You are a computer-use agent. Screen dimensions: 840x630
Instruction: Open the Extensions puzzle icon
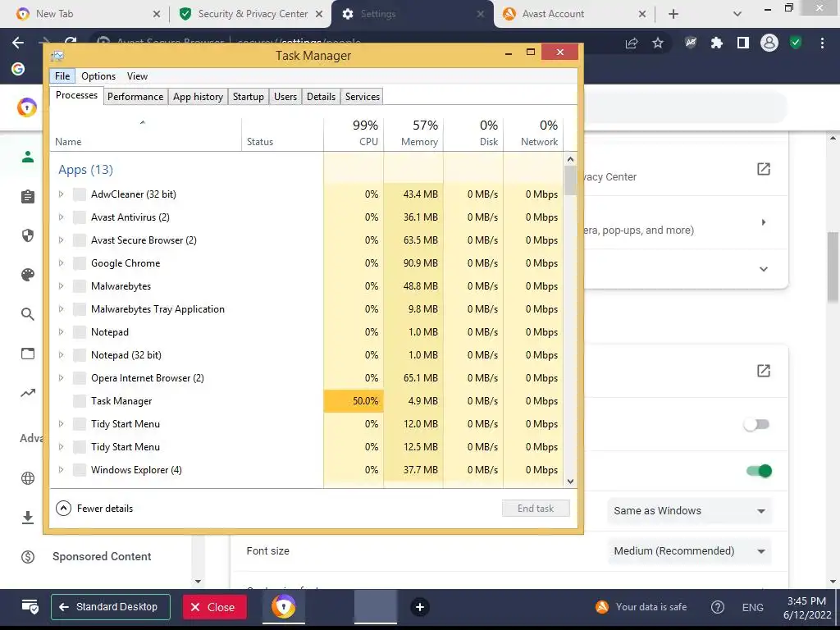(x=717, y=43)
